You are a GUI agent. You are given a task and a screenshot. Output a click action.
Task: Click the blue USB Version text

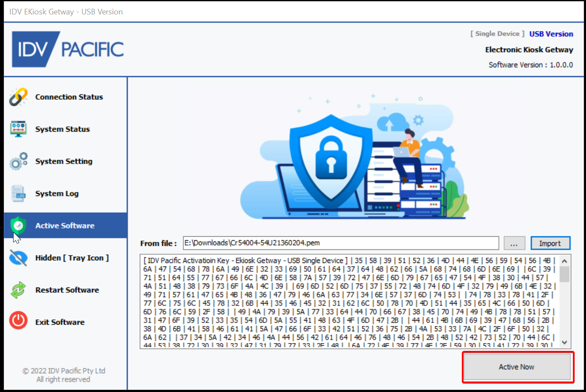point(551,34)
